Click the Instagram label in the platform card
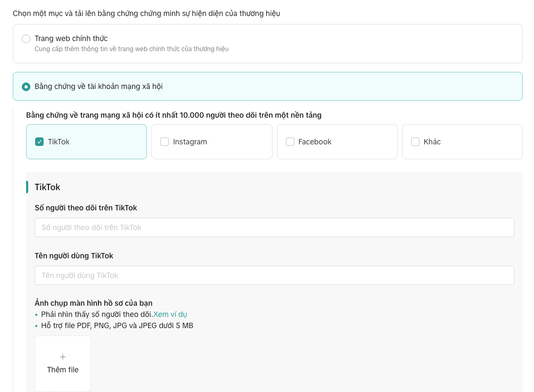 (190, 142)
